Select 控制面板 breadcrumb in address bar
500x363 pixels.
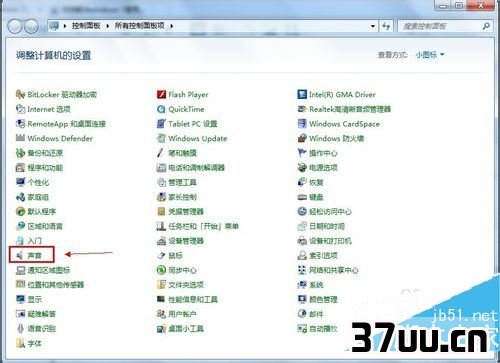coord(86,26)
